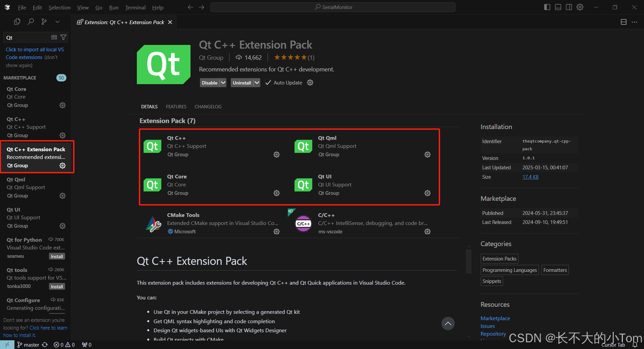This screenshot has height=349, width=644.
Task: Open the Search magnifier in sidebar
Action: coord(31,22)
